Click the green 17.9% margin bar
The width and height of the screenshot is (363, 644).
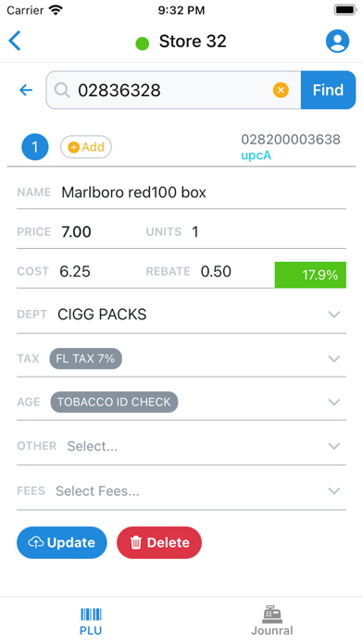(x=310, y=275)
